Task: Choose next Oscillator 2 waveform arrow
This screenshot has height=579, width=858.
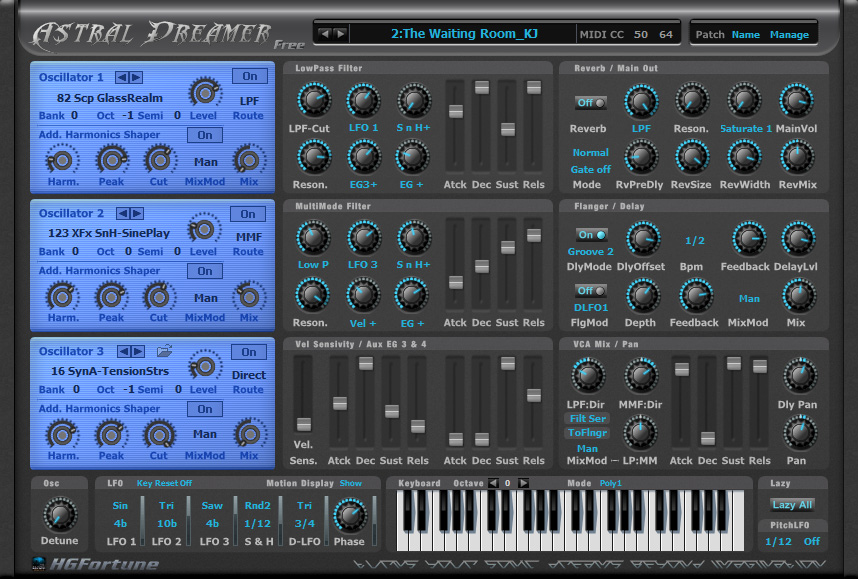Action: [x=137, y=213]
